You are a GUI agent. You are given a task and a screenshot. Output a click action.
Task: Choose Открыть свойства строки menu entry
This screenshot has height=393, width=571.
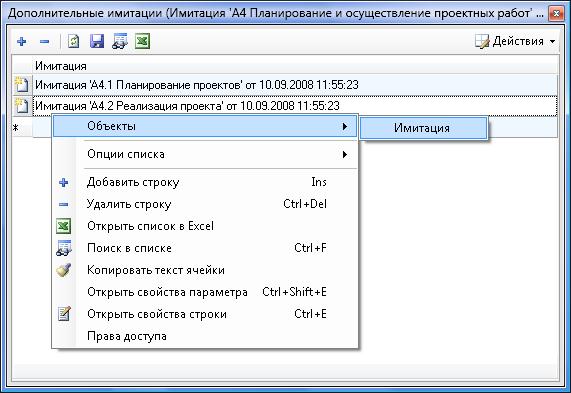click(205, 314)
